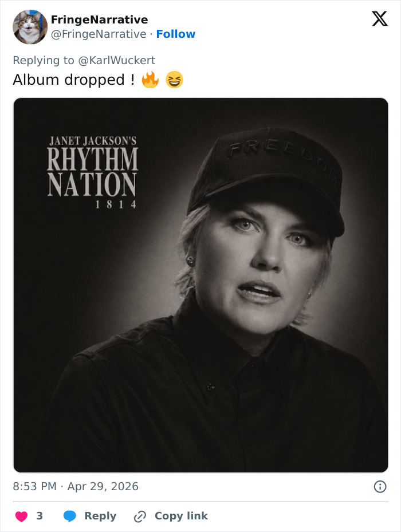Open FringeNarrative's profile via the cat avatar
Viewport: 401px width, 532px height.
[30, 27]
